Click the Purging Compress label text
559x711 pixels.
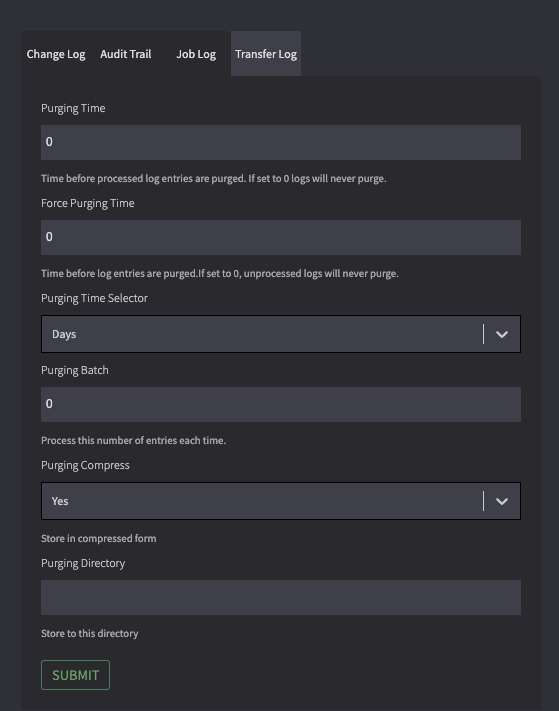pos(85,465)
